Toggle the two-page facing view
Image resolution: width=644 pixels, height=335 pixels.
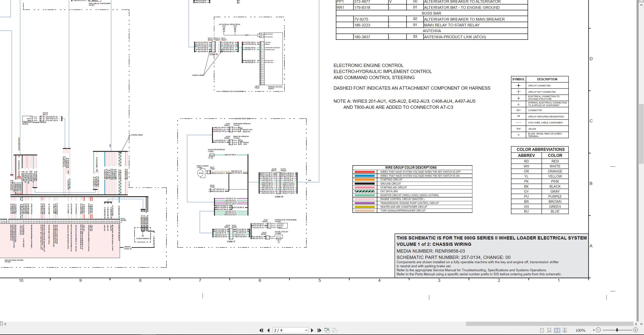click(x=557, y=330)
